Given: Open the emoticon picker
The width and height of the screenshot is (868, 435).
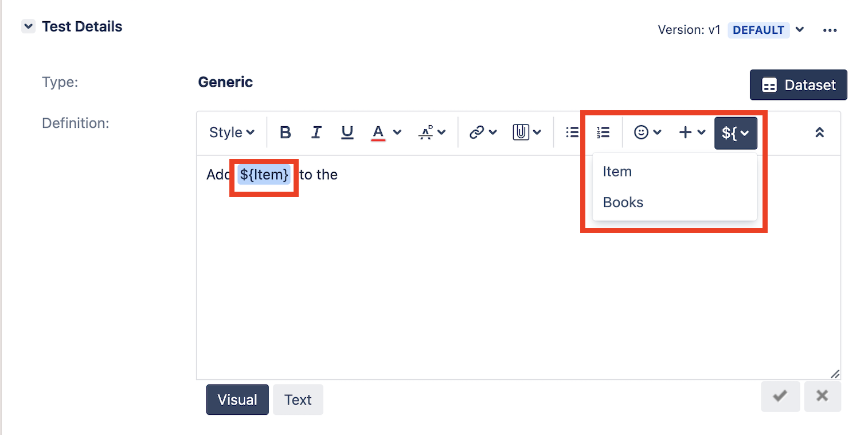Looking at the screenshot, I should click(x=647, y=133).
